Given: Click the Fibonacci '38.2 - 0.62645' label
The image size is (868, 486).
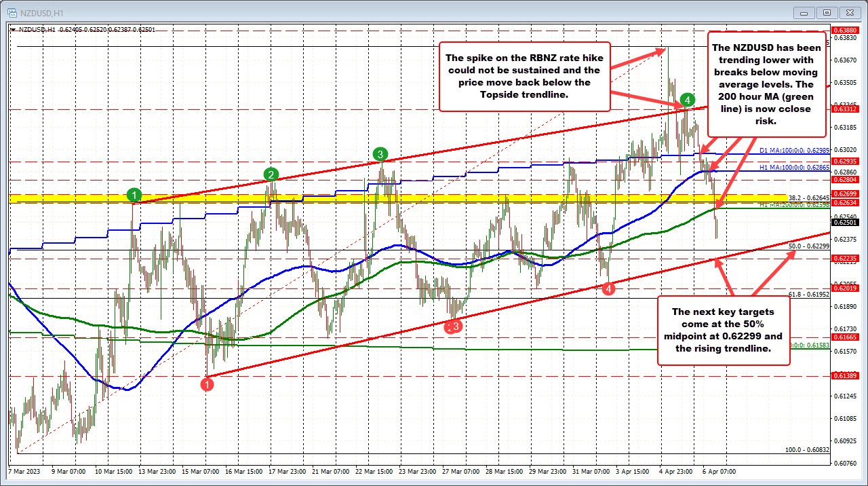Looking at the screenshot, I should 809,198.
